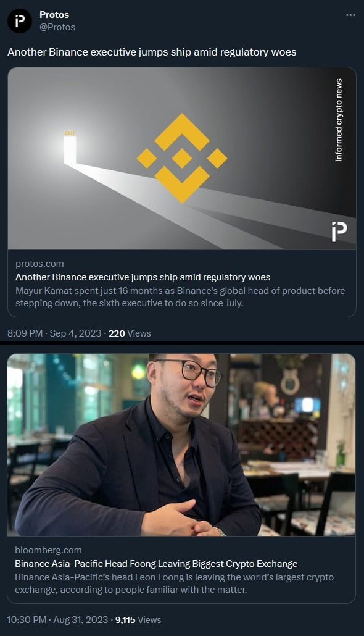Click the 'Informed crypto news' vertical label

[339, 120]
